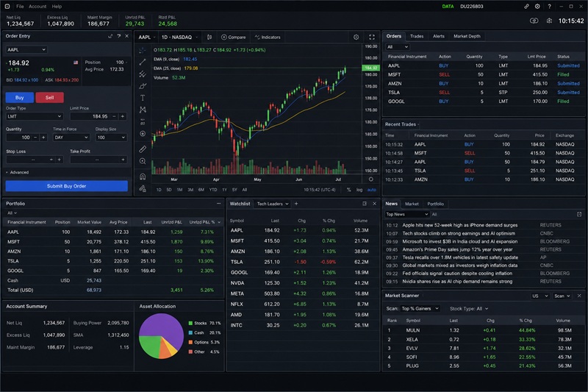Open the Help menu
Viewport: 588px width, 392px height.
click(57, 7)
